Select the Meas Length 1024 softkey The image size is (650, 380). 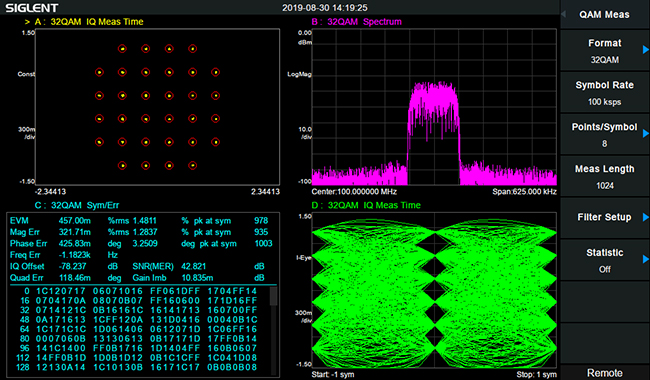(x=604, y=177)
